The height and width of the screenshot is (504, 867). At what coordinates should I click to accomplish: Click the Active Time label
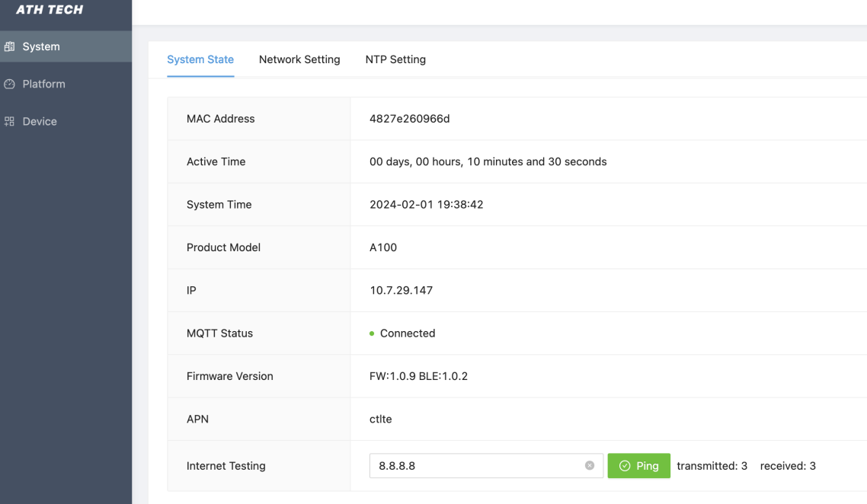pos(216,161)
